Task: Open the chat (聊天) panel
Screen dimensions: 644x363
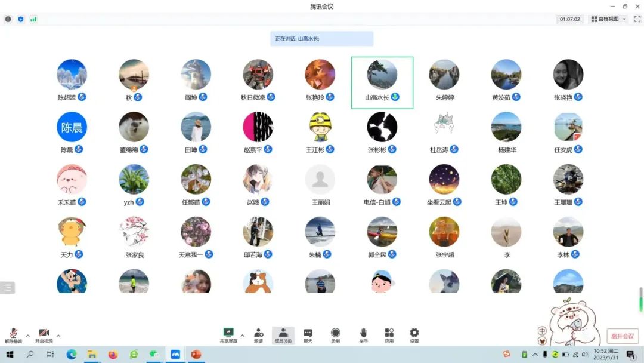Action: pyautogui.click(x=308, y=333)
